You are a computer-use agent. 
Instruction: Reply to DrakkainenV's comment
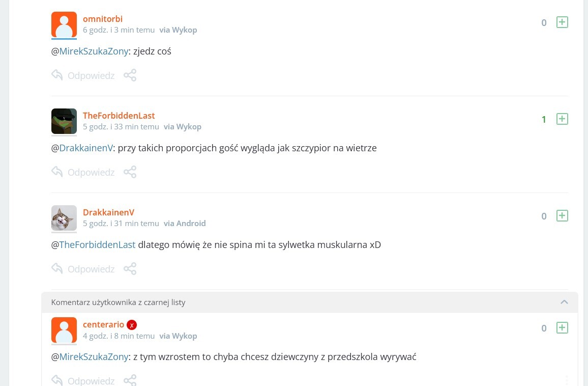click(x=83, y=269)
